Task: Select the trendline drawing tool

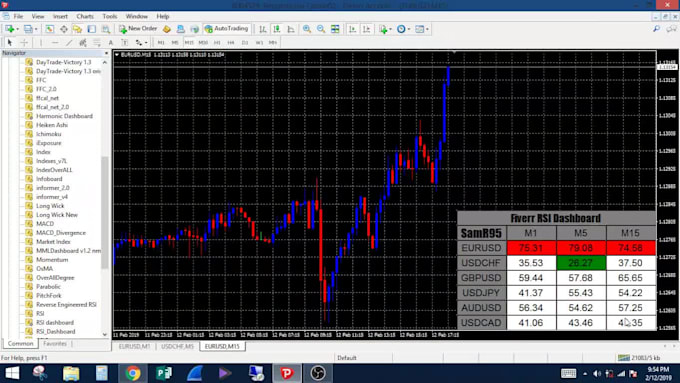Action: [x=69, y=43]
